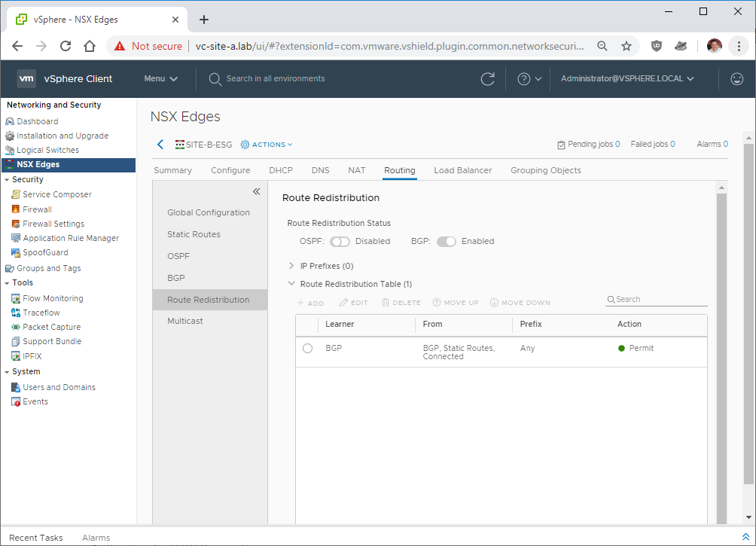The height and width of the screenshot is (546, 756).
Task: Open BGP routing section
Action: [x=176, y=278]
